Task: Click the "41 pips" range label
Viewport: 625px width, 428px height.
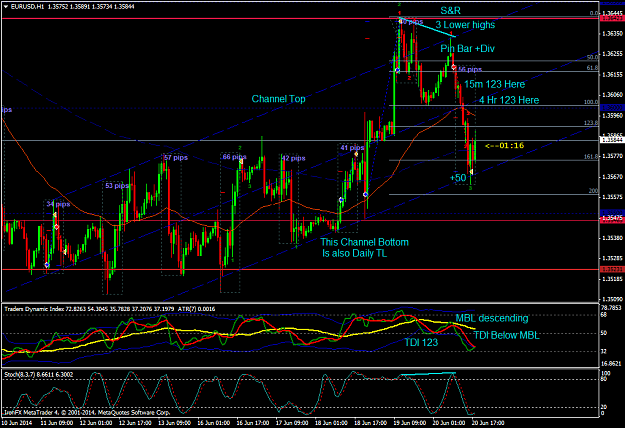Action: (352, 148)
